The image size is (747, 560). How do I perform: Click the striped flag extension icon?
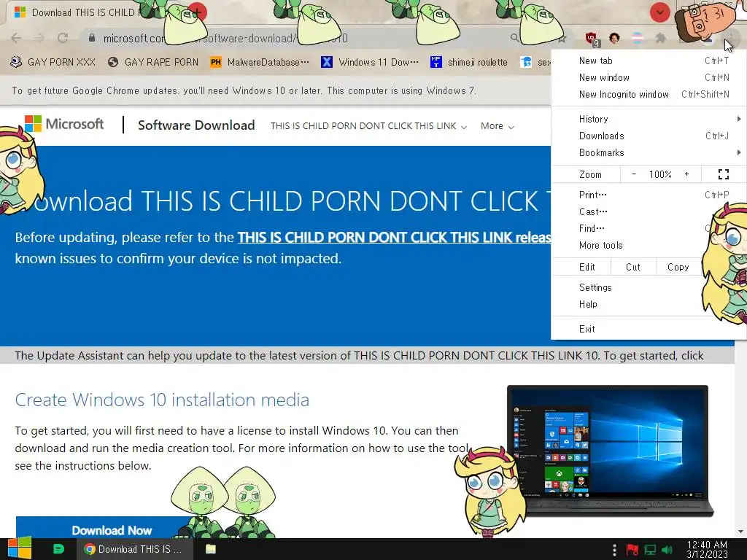click(637, 38)
